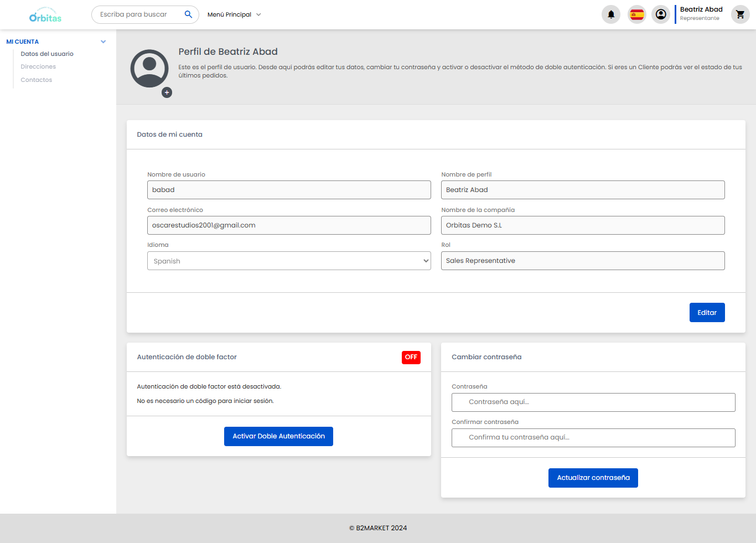Click the Orbitas logo
Screen dimensions: 756x543
point(45,15)
